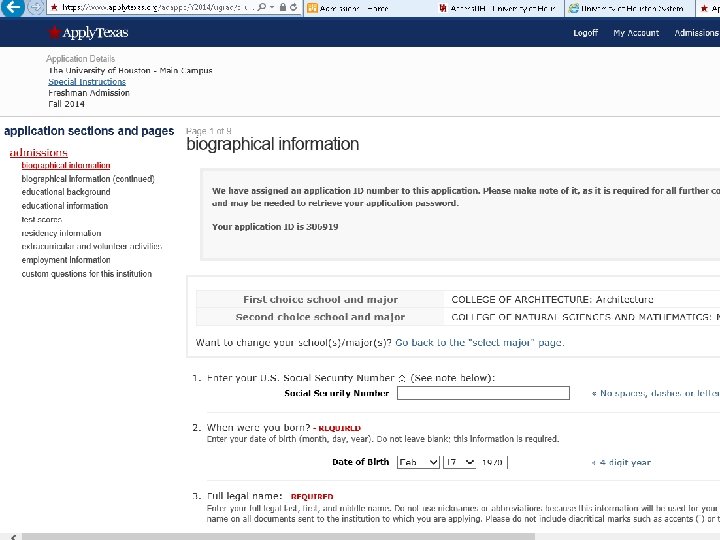This screenshot has width=720, height=540.
Task: Click Logoff in the top navigation
Action: (585, 33)
